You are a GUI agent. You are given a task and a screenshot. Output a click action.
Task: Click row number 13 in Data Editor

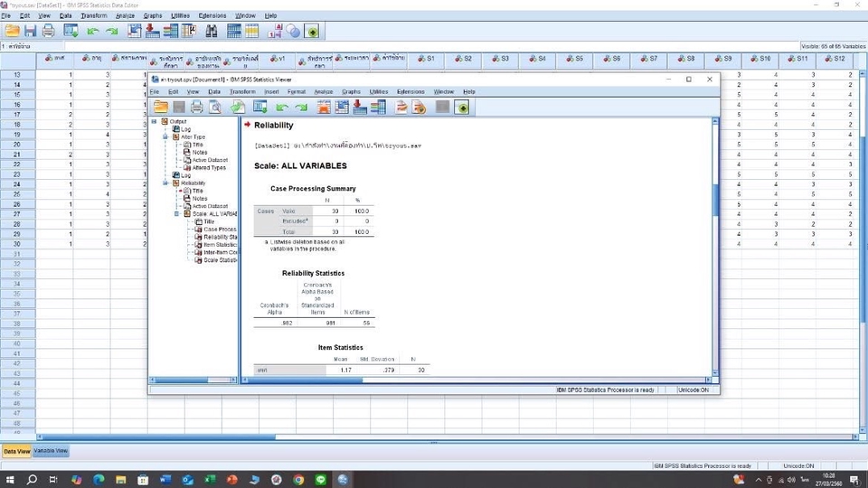[18, 75]
